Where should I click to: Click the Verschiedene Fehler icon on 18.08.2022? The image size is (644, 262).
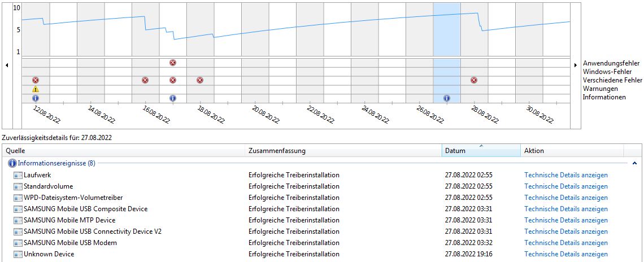(x=200, y=80)
